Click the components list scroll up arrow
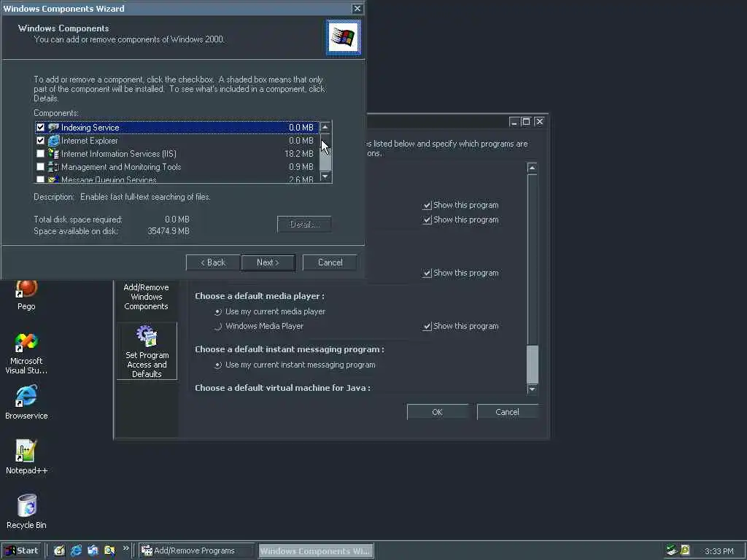Screen dimensions: 747x560 (325, 127)
